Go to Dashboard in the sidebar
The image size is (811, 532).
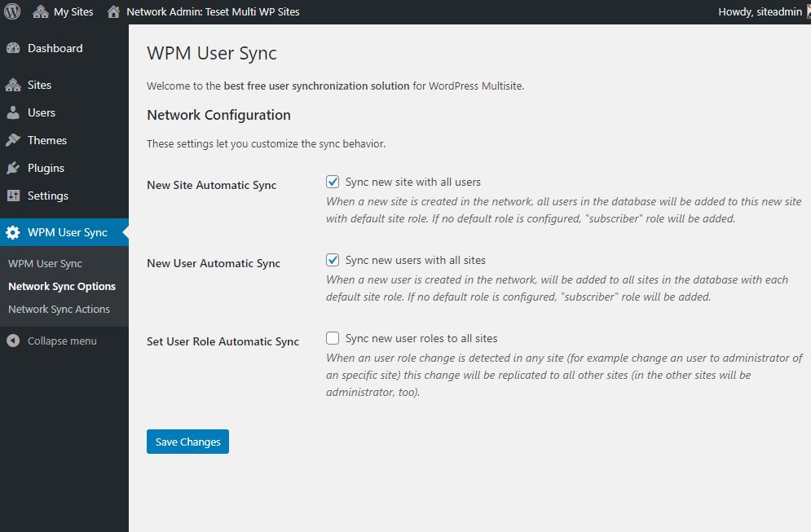pyautogui.click(x=64, y=48)
